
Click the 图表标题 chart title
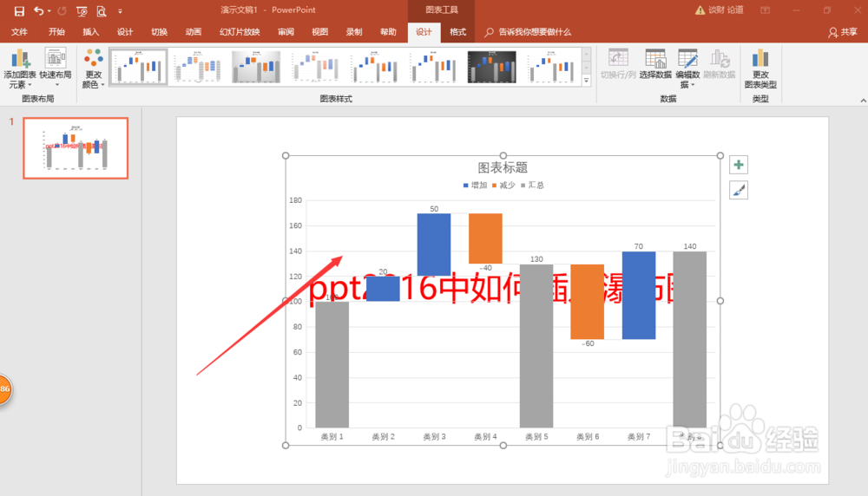[x=503, y=167]
